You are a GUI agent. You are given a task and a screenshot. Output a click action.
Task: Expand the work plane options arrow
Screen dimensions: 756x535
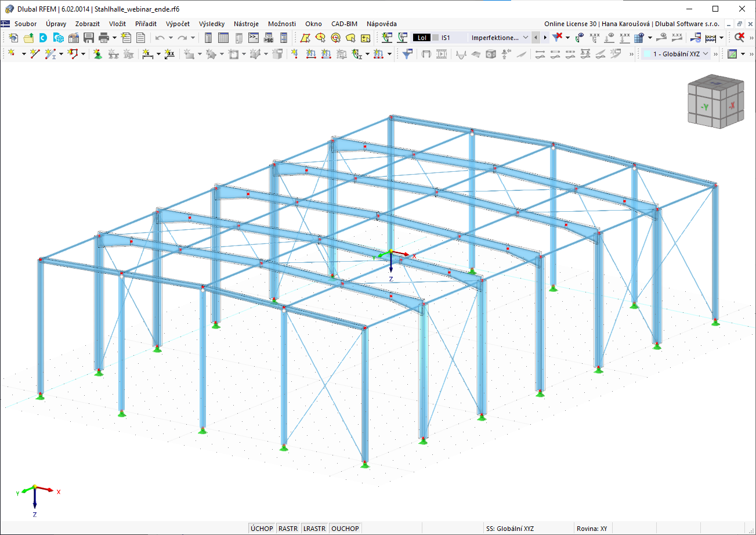[x=743, y=54]
